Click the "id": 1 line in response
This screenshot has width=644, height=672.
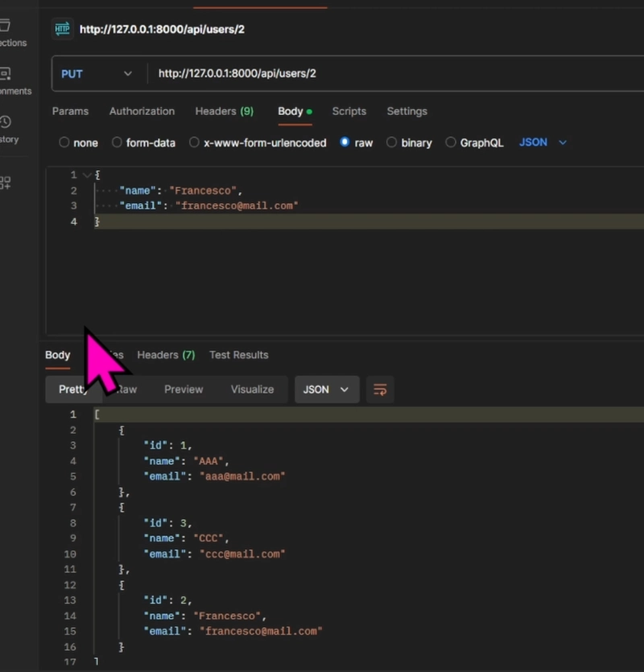point(167,446)
